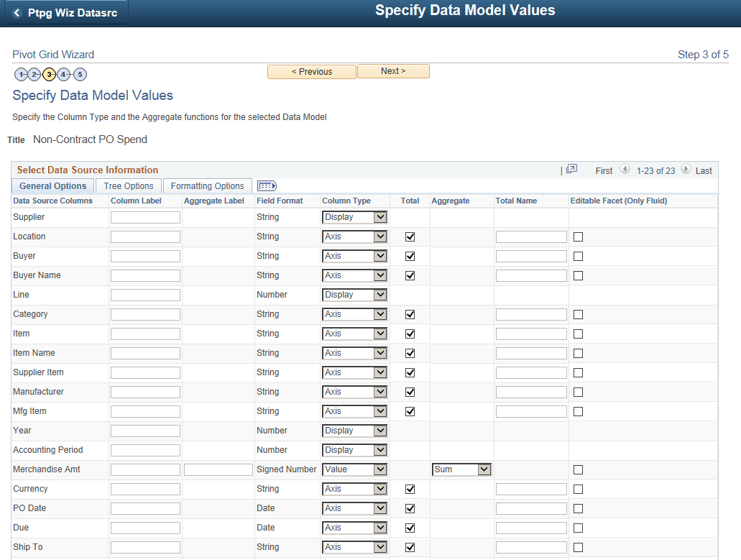Image resolution: width=741 pixels, height=560 pixels.
Task: Uncheck the Total checkbox for Currency
Action: (410, 489)
